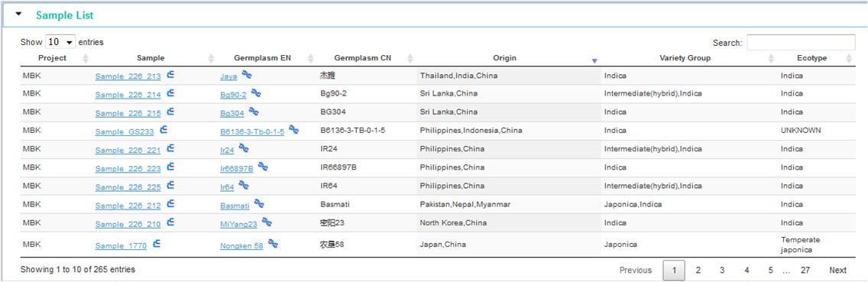Image resolution: width=868 pixels, height=282 pixels.
Task: Click the DNA icon beside Ir66897B
Action: tap(263, 167)
